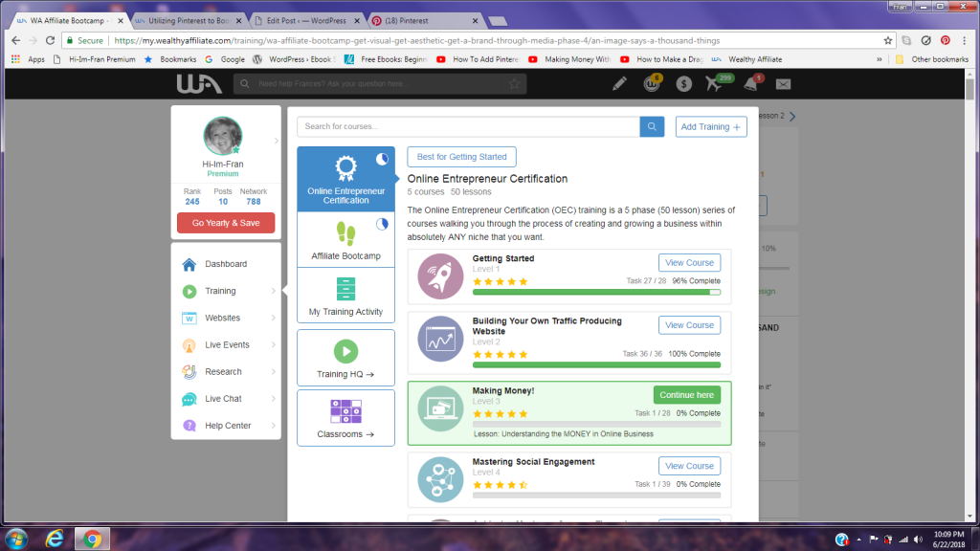This screenshot has width=980, height=551.
Task: Open the rank badge icon in the header
Action: tap(652, 84)
